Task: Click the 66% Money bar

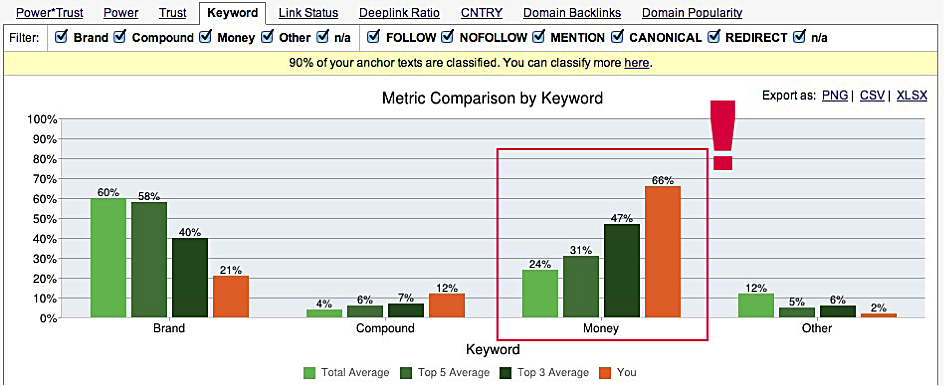Action: click(663, 252)
